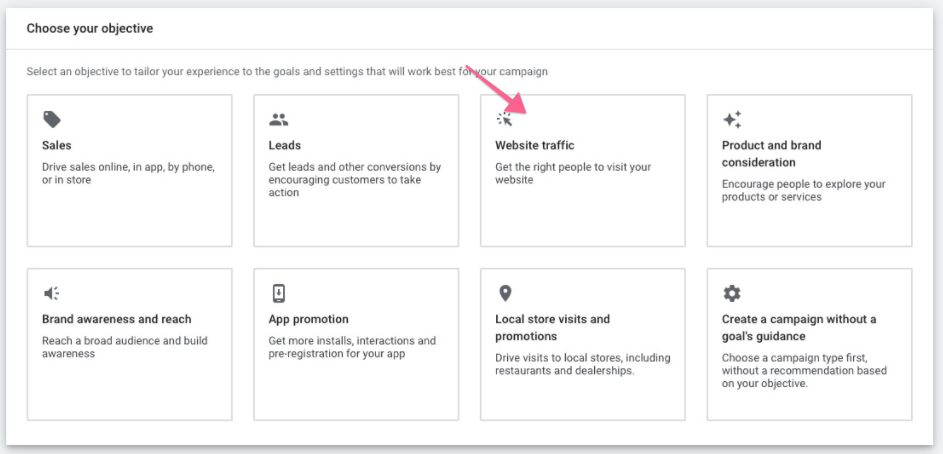Viewport: 943px width, 454px height.
Task: Select the App promotion title
Action: pos(308,320)
